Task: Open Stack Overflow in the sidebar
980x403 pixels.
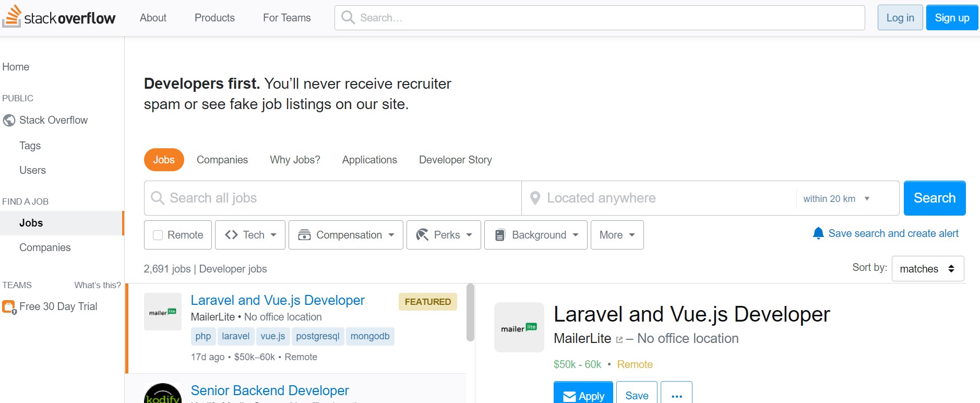Action: pyautogui.click(x=53, y=120)
